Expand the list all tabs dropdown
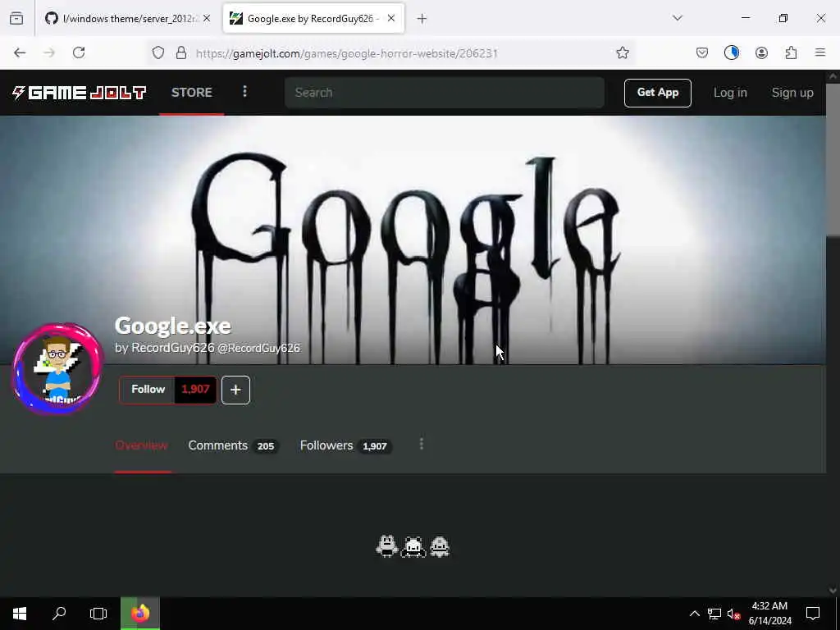Image resolution: width=840 pixels, height=630 pixels. (x=678, y=18)
